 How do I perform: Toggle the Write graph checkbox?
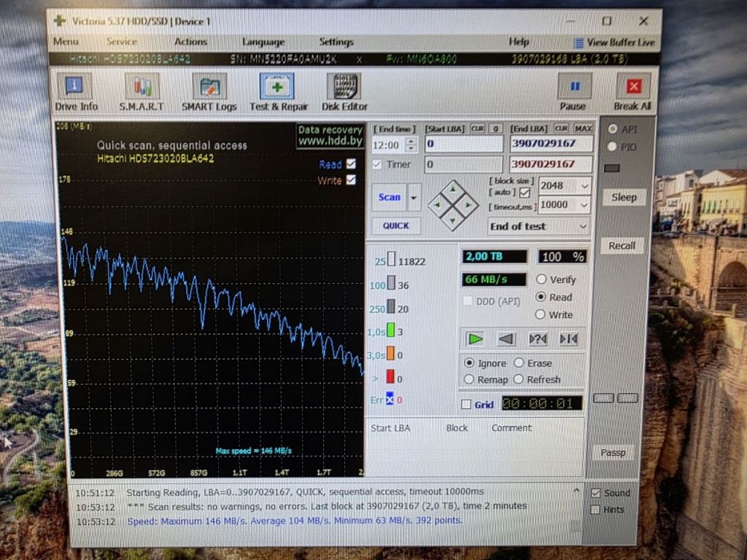(x=351, y=180)
